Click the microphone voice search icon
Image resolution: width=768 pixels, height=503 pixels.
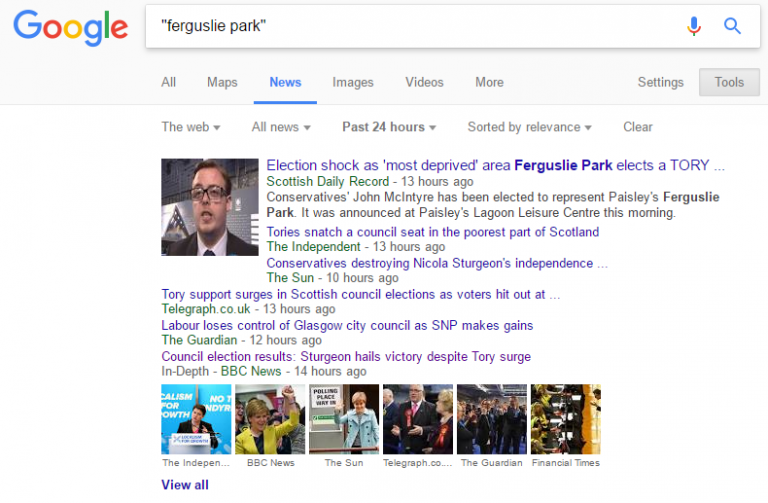coord(694,26)
